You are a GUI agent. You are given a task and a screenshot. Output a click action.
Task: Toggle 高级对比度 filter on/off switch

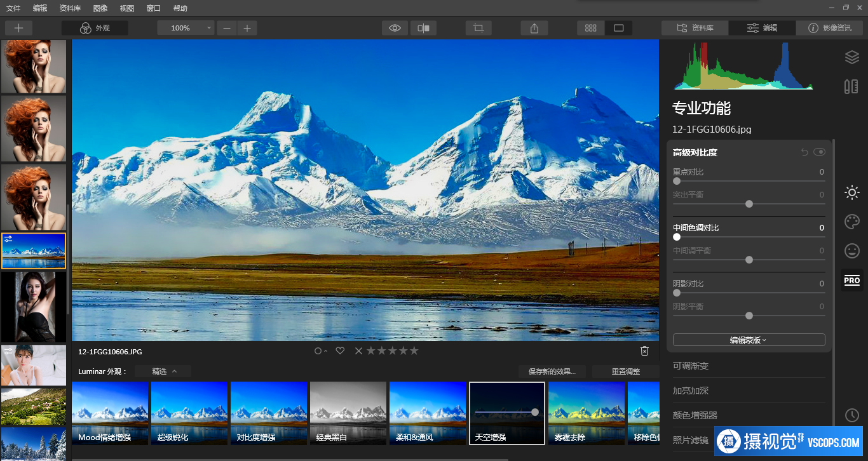pyautogui.click(x=819, y=152)
